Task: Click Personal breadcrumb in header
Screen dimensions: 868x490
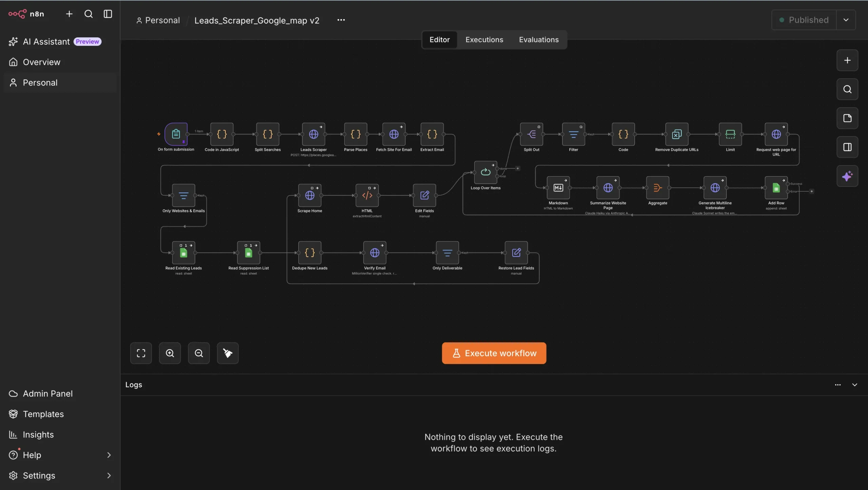Action: 158,20
